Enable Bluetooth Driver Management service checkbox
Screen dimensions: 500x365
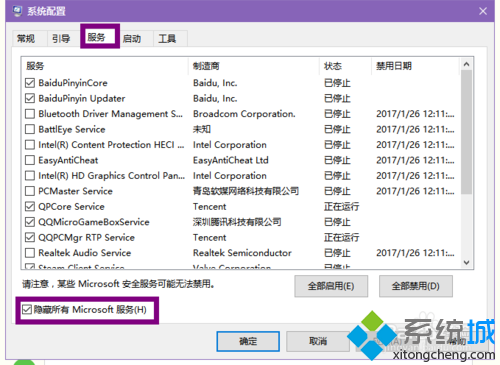click(30, 114)
